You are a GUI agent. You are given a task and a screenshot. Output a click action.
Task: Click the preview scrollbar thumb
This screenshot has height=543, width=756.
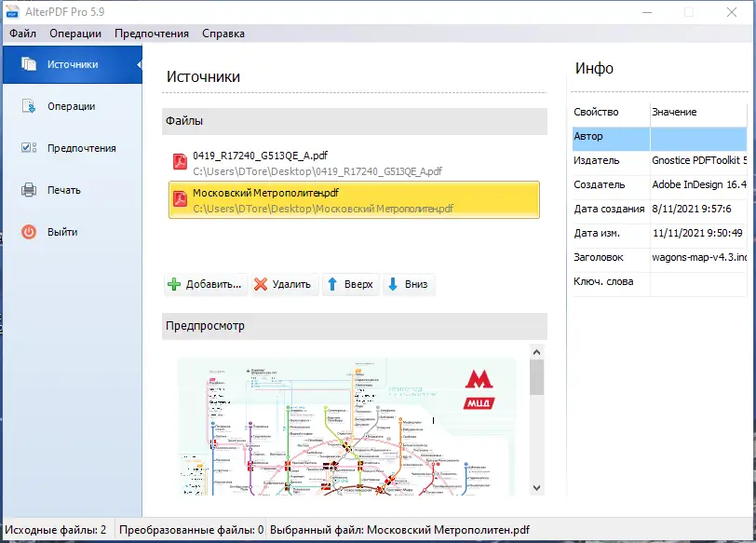point(536,377)
